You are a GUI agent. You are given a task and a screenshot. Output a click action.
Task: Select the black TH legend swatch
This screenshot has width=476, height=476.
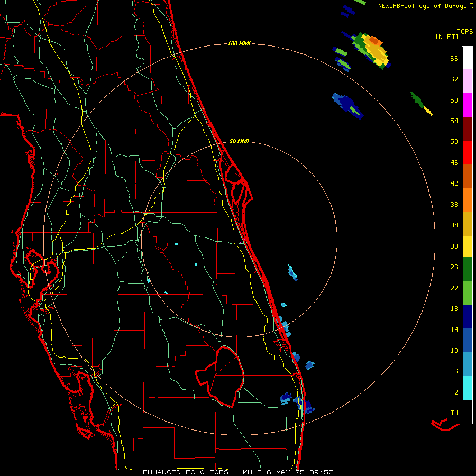point(467,411)
